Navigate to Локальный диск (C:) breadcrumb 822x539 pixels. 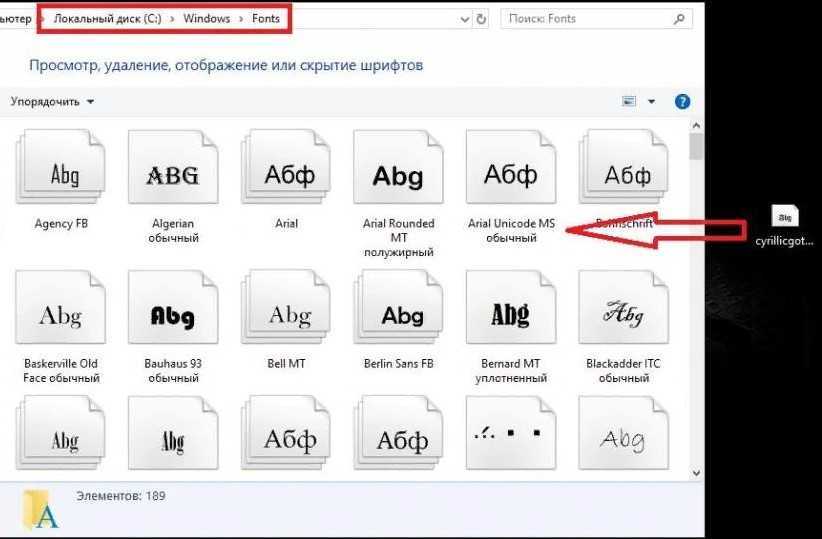(x=106, y=19)
